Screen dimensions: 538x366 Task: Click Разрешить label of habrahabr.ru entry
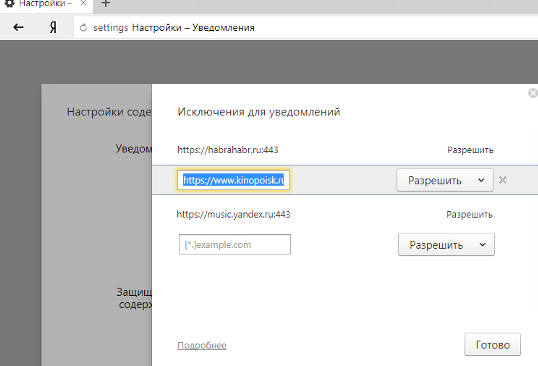click(470, 150)
